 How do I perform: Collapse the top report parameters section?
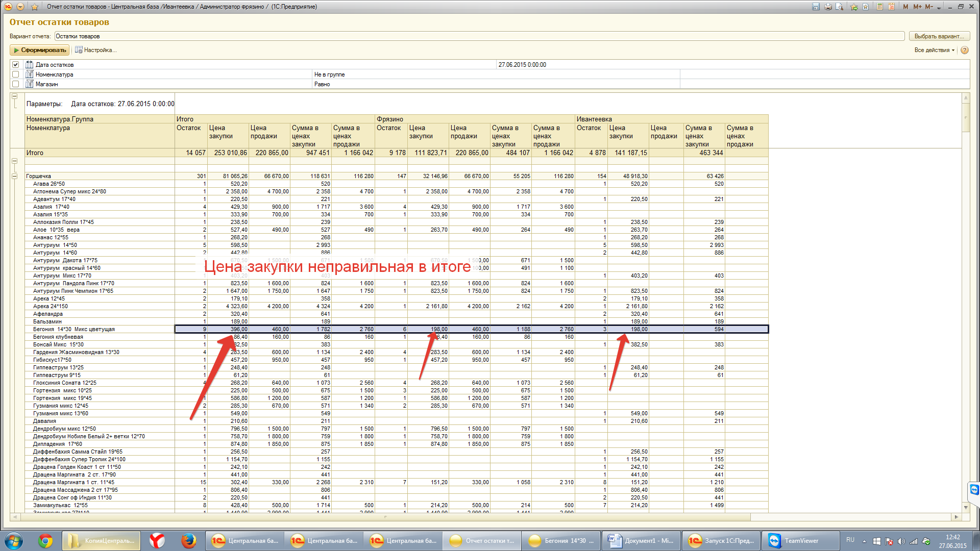(x=14, y=96)
